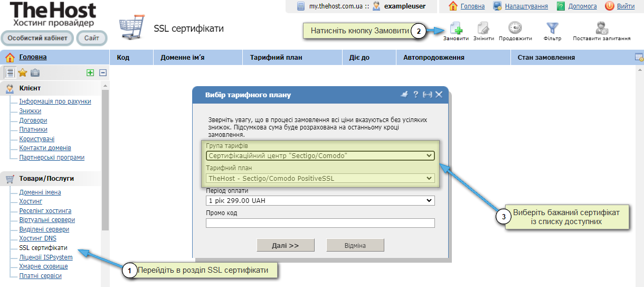This screenshot has height=287, width=644.
Task: Open Реселінг хостинга
Action: point(45,211)
